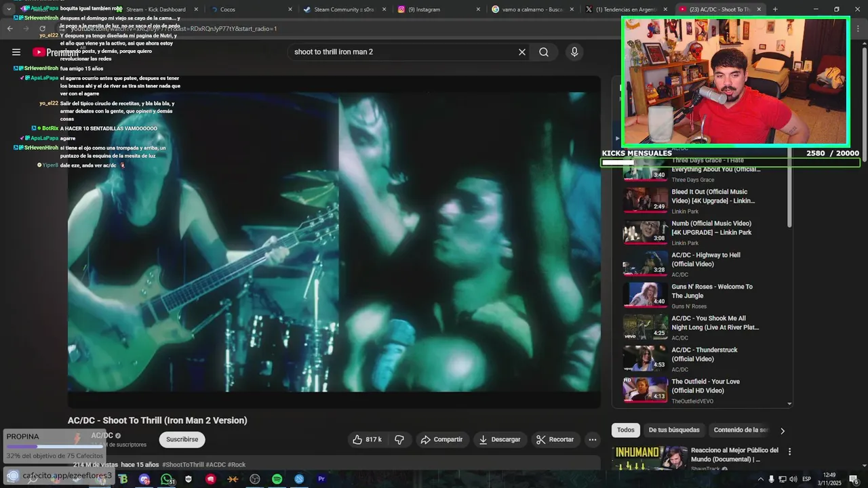This screenshot has height=488, width=868.
Task: Dislike the video with thumbs-down
Action: tap(399, 440)
